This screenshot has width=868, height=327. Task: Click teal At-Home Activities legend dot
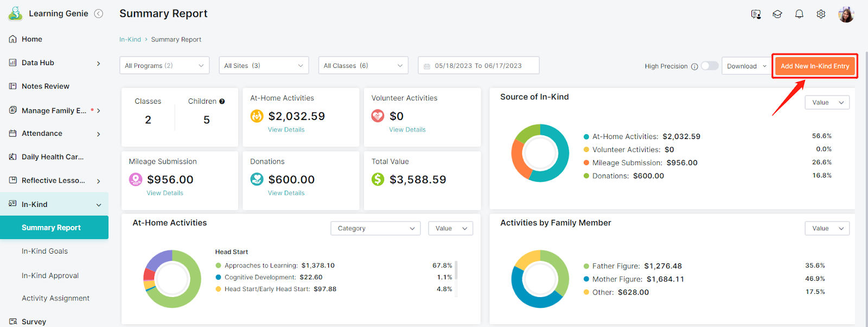pyautogui.click(x=586, y=137)
